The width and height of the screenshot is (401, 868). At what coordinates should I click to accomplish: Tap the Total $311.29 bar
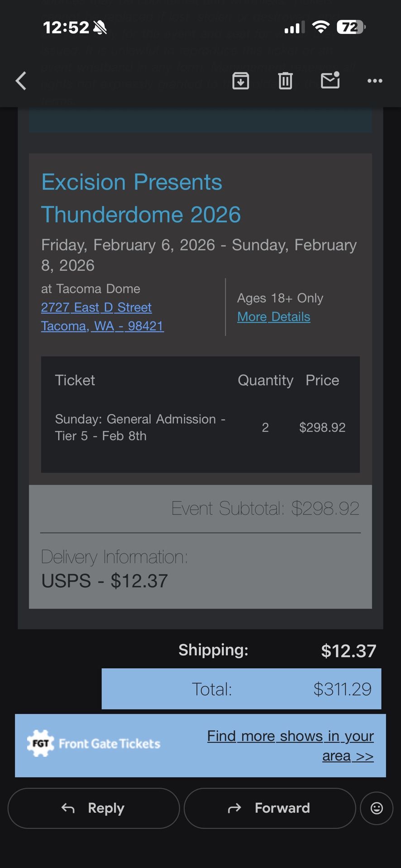[241, 689]
